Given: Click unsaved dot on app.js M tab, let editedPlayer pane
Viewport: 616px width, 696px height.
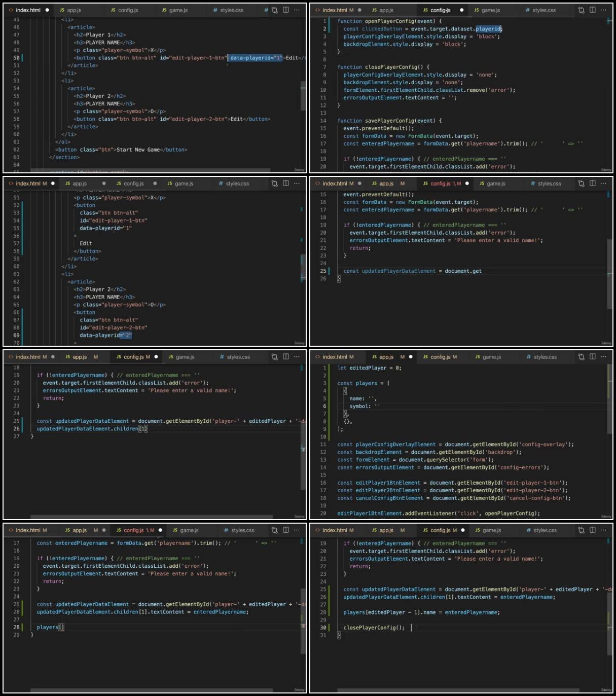Looking at the screenshot, I should point(411,357).
